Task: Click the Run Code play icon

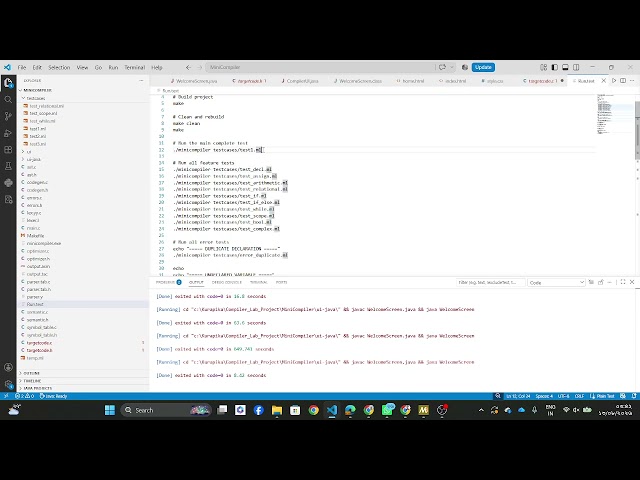Action: pyautogui.click(x=613, y=81)
